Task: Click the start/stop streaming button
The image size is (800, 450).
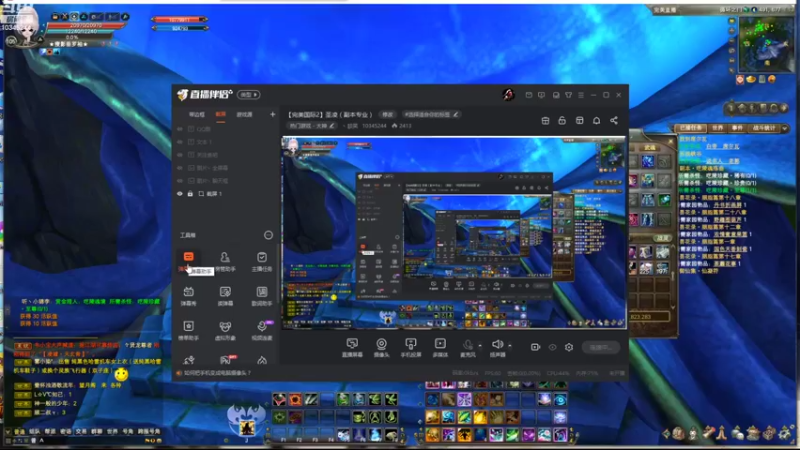Action: (x=601, y=347)
